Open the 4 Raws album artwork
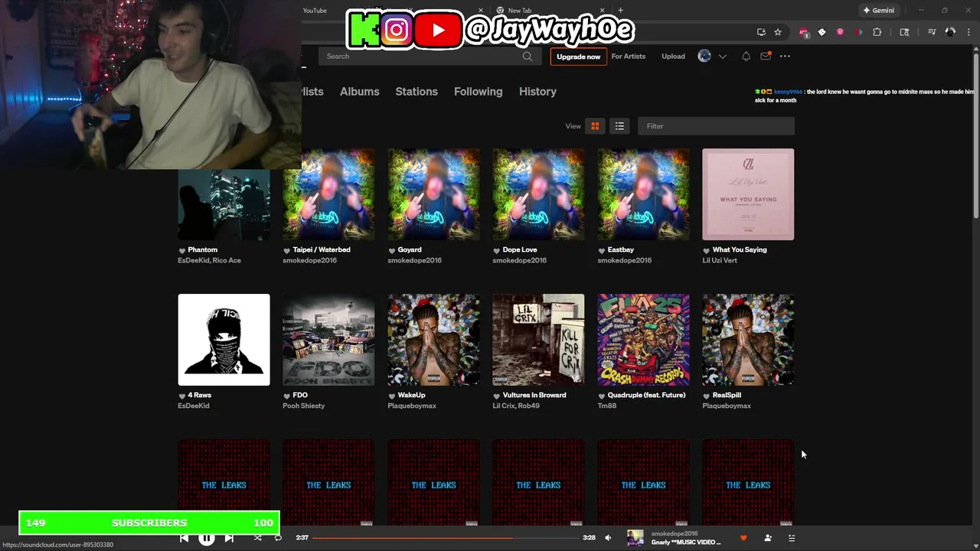The image size is (980, 551). point(224,340)
